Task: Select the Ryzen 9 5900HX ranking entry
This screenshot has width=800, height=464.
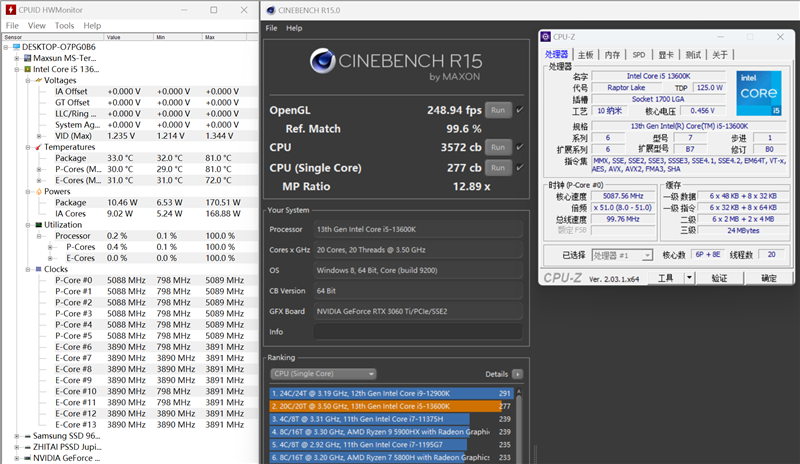Action: coord(390,432)
